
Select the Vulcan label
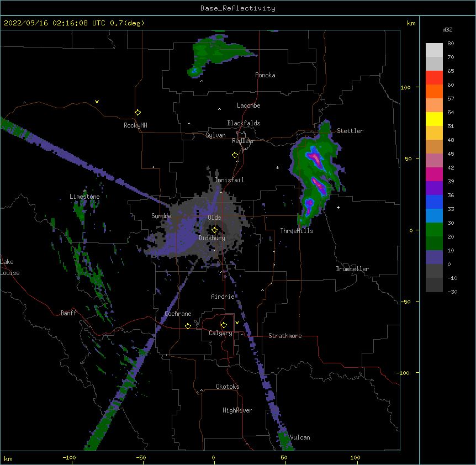300,437
